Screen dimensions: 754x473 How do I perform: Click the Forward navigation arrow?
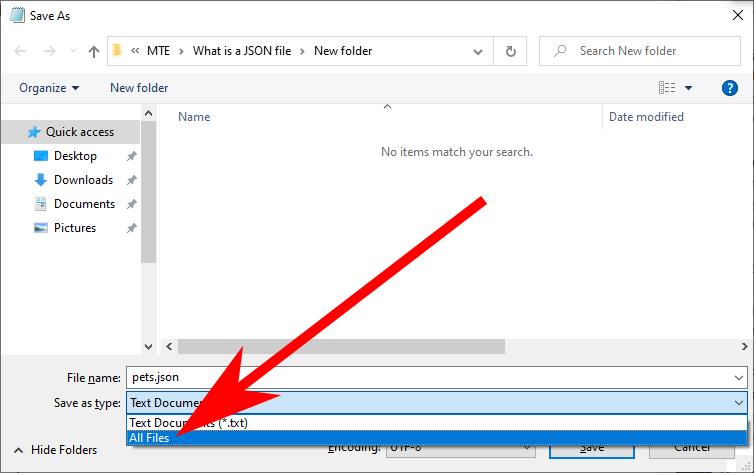[x=50, y=50]
